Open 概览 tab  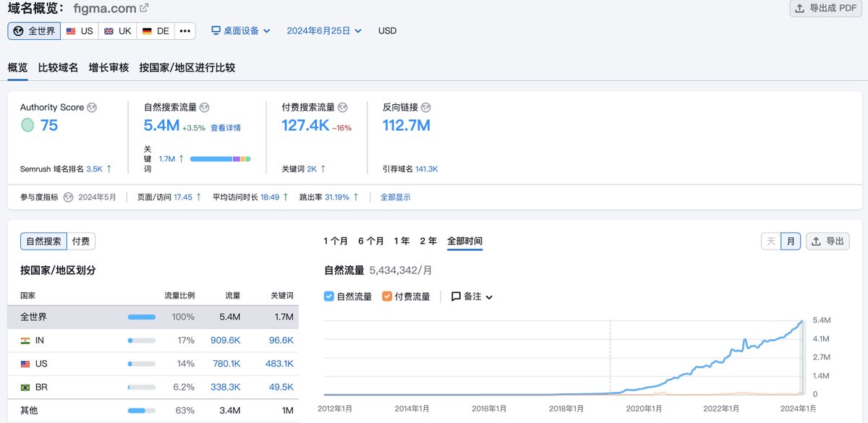coord(17,67)
